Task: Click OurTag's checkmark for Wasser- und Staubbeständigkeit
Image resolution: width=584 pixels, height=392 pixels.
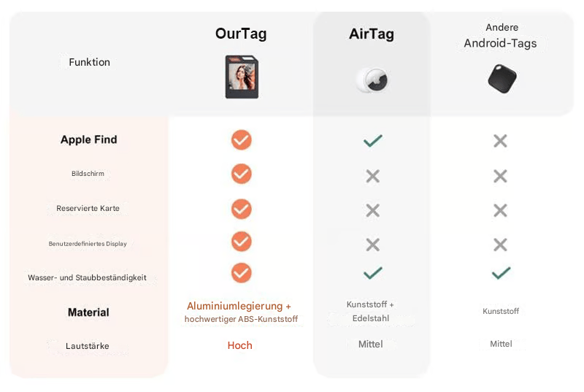Action: coord(241,273)
